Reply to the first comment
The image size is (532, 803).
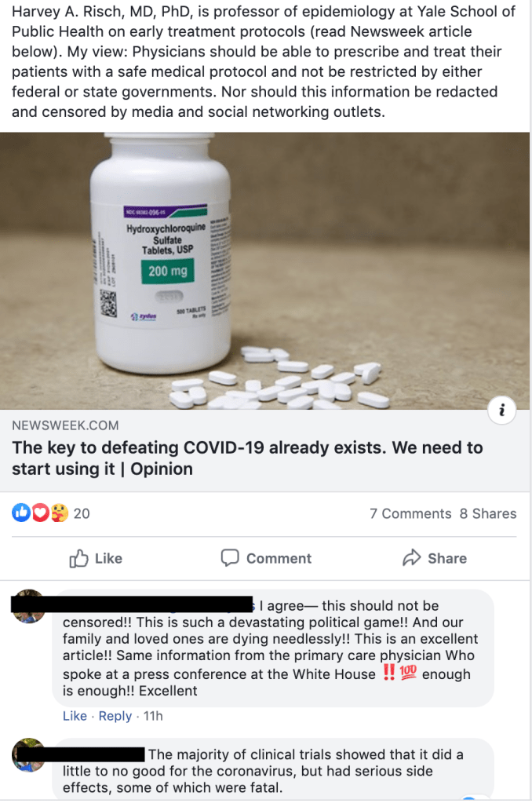pos(115,716)
